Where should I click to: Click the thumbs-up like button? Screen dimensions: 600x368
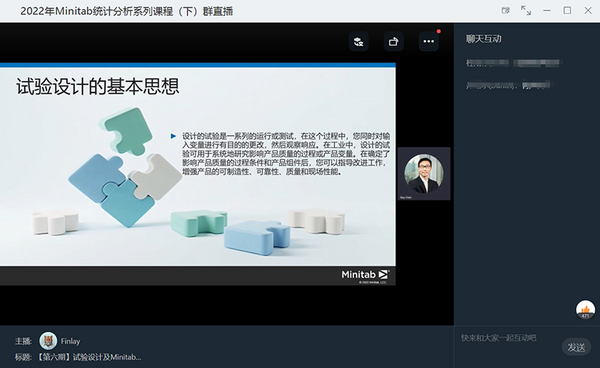(585, 309)
